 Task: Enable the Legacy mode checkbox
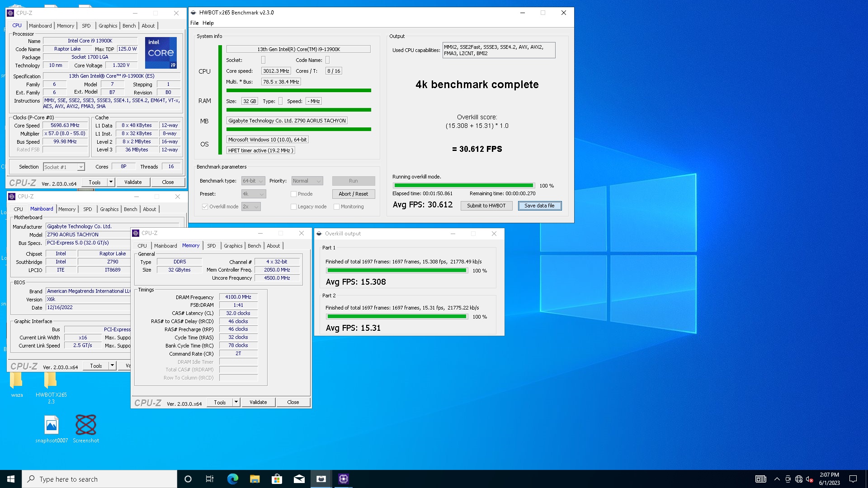(293, 207)
